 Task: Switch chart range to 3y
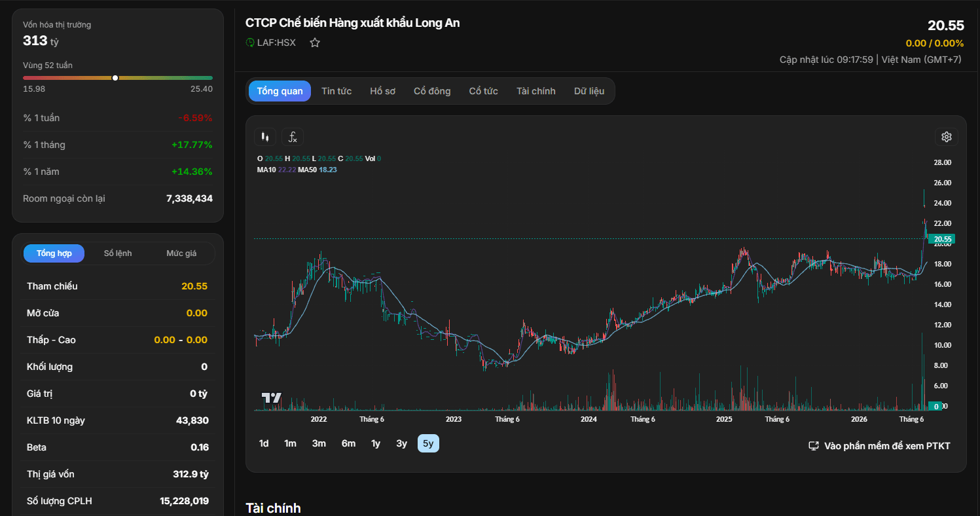coord(401,443)
